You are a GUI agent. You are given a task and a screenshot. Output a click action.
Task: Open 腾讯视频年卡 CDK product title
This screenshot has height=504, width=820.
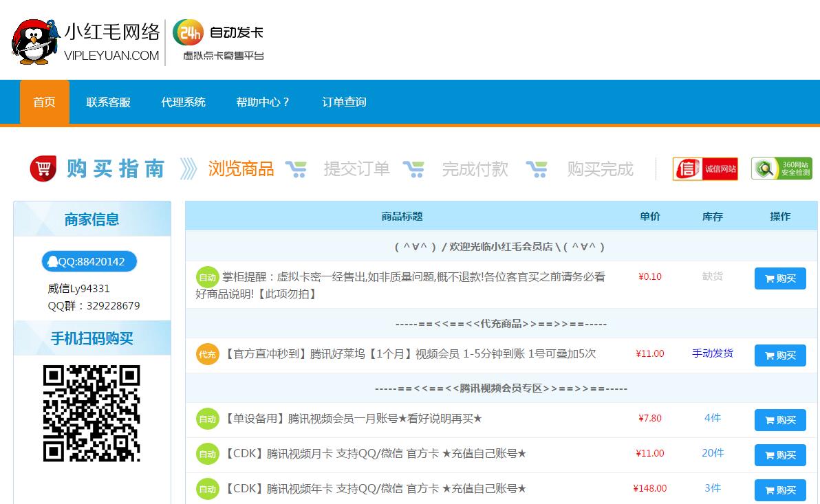point(375,489)
